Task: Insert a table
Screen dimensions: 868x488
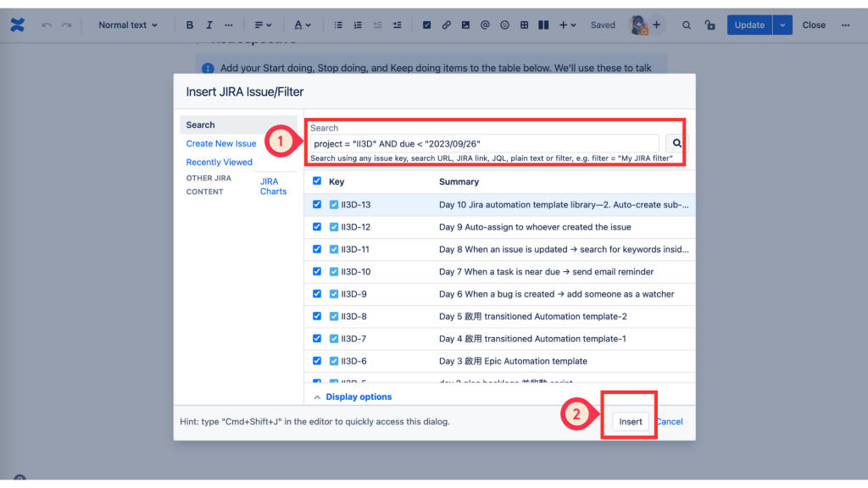Action: 524,25
